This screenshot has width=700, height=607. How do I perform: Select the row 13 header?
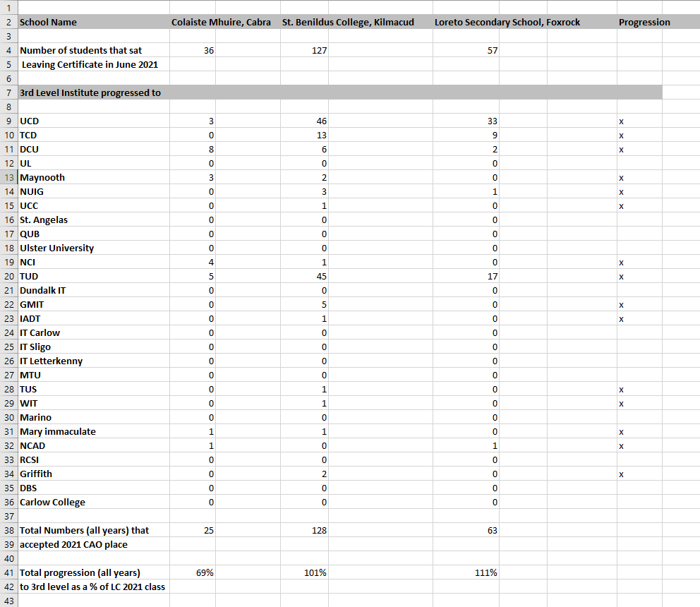(x=8, y=177)
